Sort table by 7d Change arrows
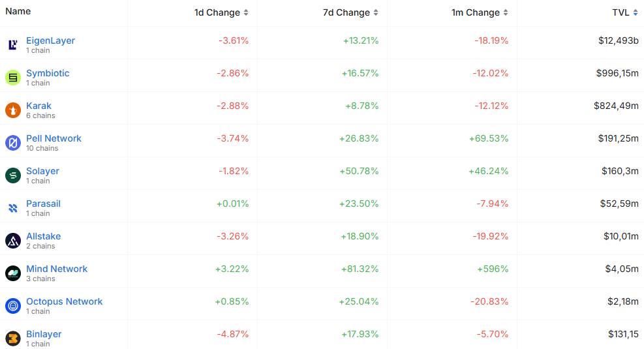Viewport: 644px width, 349px height. (x=375, y=13)
